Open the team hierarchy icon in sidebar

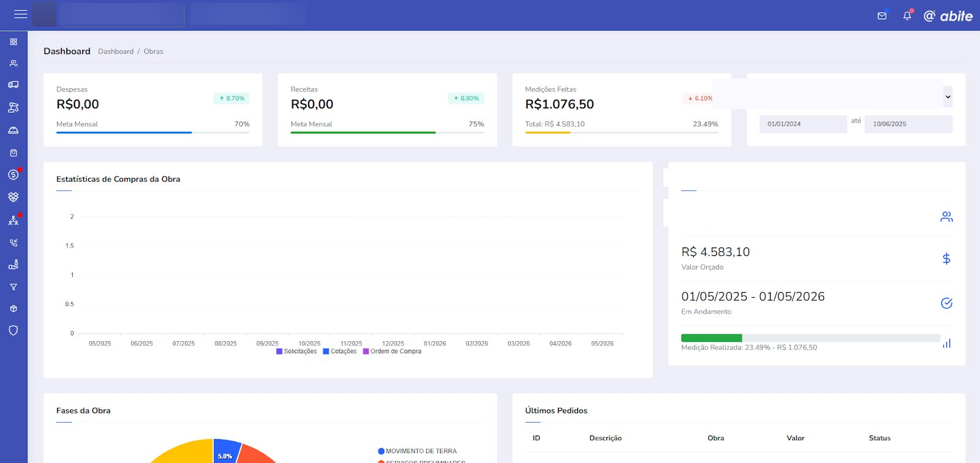13,220
